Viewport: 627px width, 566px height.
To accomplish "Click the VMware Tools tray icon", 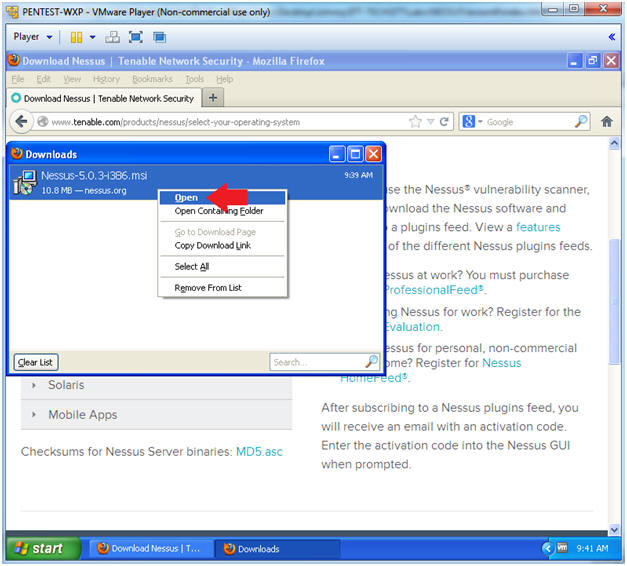I will [x=562, y=548].
